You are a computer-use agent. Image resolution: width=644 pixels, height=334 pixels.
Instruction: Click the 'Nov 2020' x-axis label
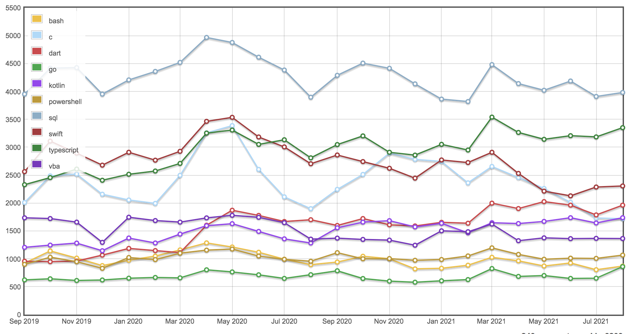[x=389, y=321]
